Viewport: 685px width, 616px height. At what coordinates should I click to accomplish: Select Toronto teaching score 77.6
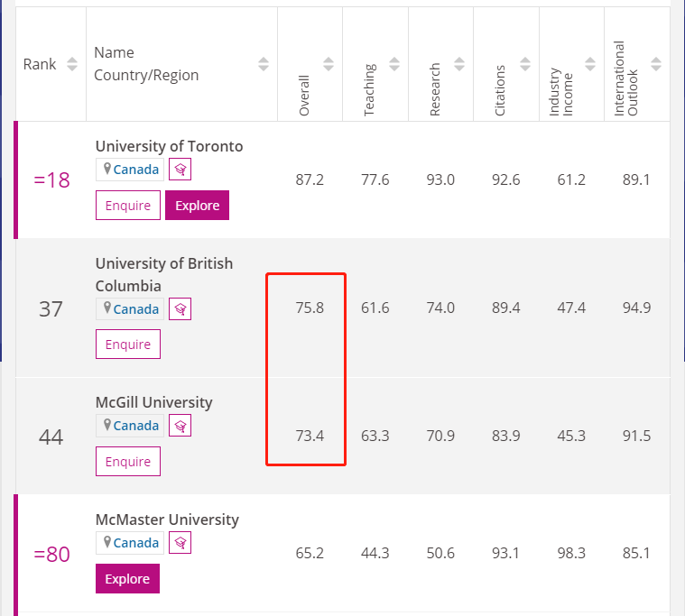pos(375,179)
